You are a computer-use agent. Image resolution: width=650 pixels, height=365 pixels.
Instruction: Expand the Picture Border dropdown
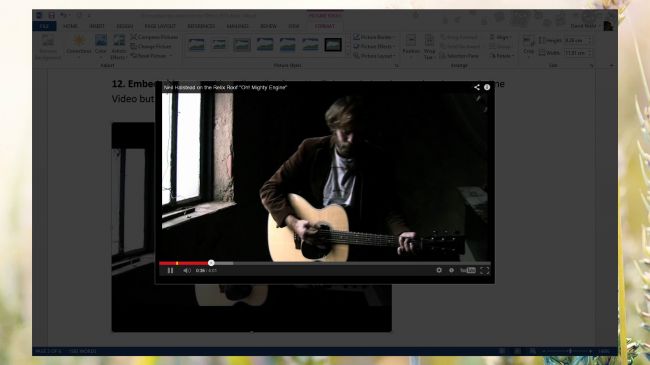(374, 37)
